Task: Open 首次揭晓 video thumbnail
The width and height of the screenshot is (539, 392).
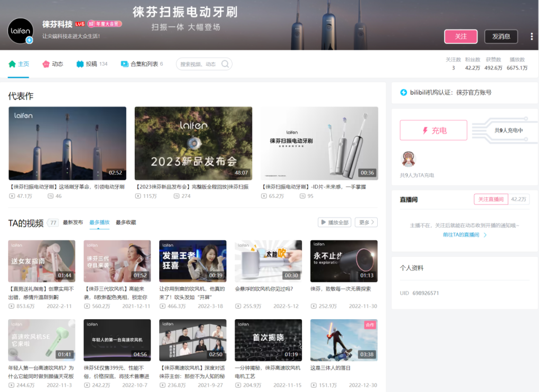Action: [x=269, y=340]
